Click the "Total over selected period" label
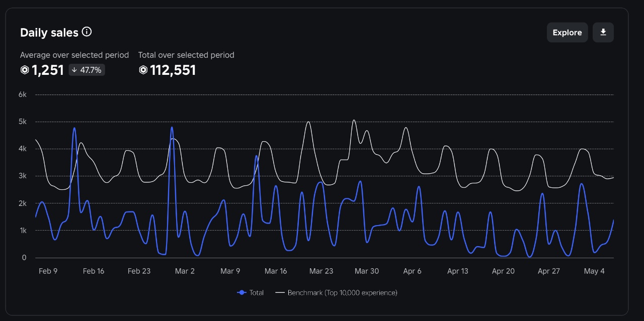Image resolution: width=644 pixels, height=321 pixels. tap(186, 55)
